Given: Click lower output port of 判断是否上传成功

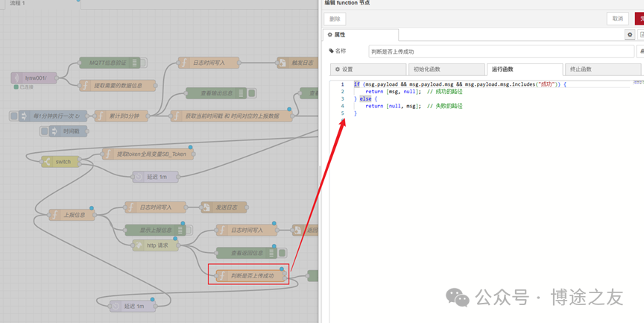Looking at the screenshot, I should (285, 279).
